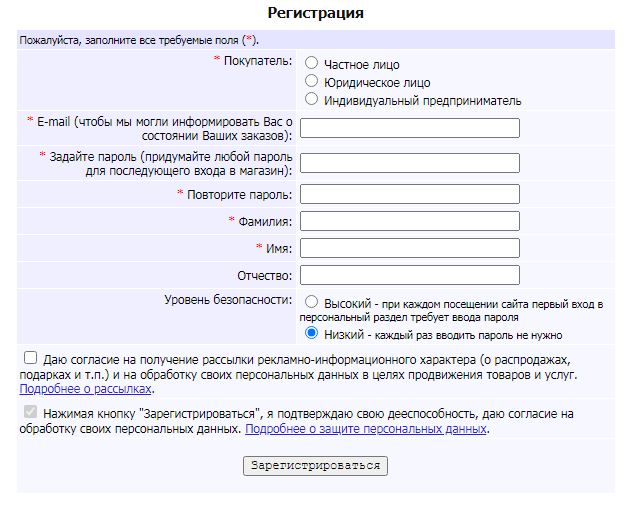Click the disabled personal data consent checkbox

coord(31,412)
